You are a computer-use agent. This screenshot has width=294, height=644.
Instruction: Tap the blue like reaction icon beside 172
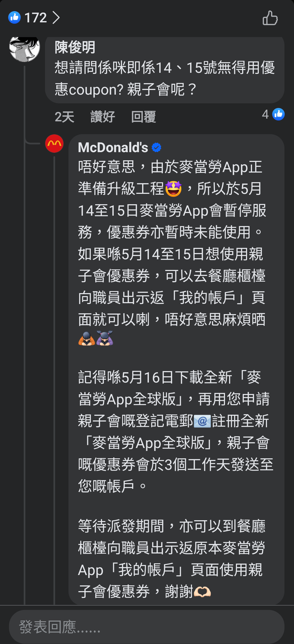(x=14, y=18)
